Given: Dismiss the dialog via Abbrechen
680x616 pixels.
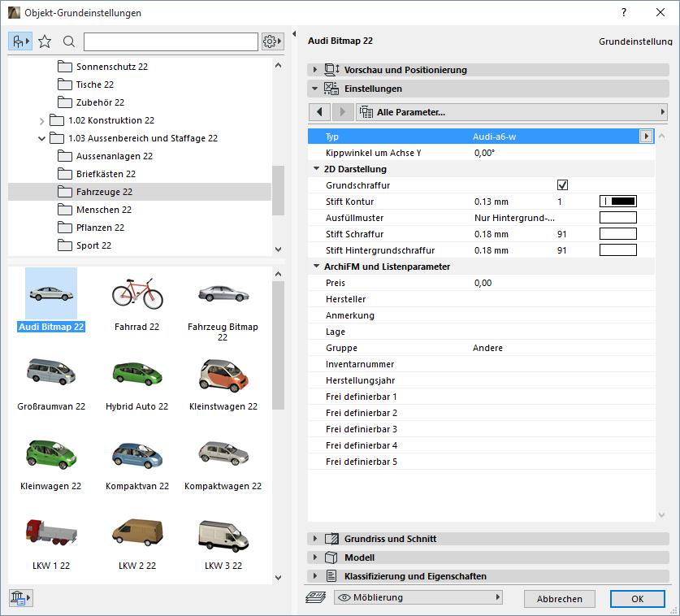Looking at the screenshot, I should coord(559,598).
